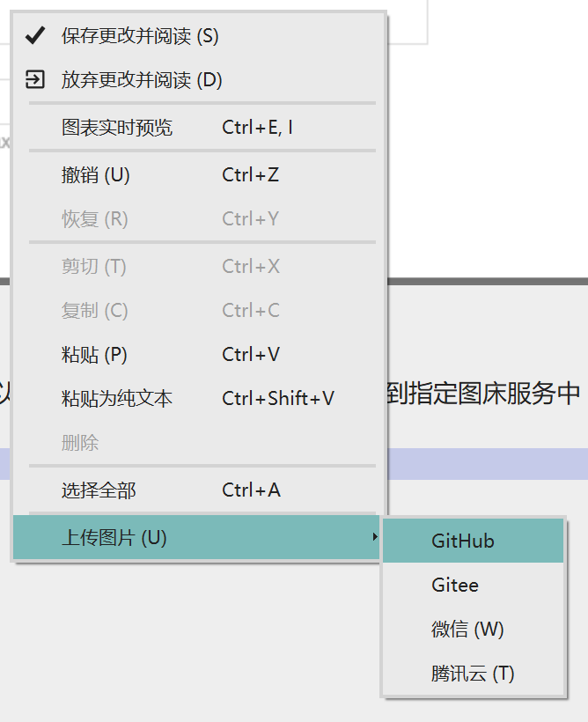The height and width of the screenshot is (722, 588).
Task: Select 撤销 (U) to undo
Action: pos(197,175)
